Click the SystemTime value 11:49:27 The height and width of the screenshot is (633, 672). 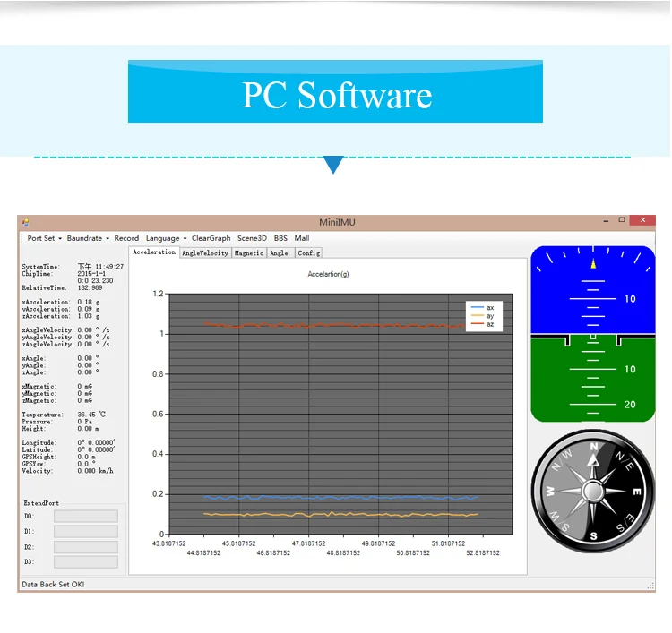[100, 267]
